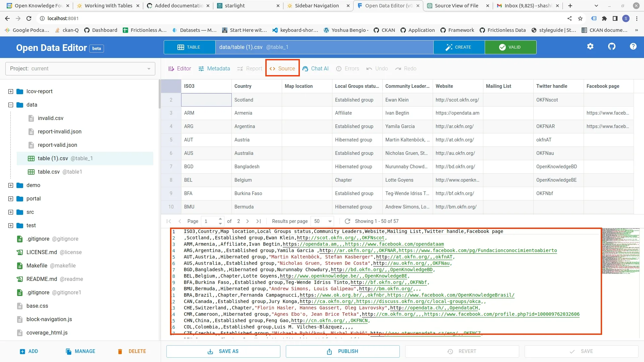
Task: Expand the lcov-report folder
Action: click(x=11, y=92)
